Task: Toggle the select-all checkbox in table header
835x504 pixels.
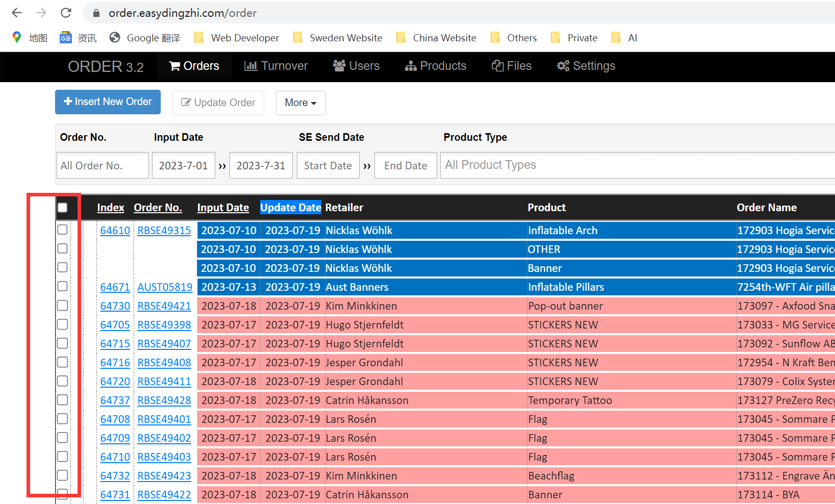Action: tap(63, 208)
